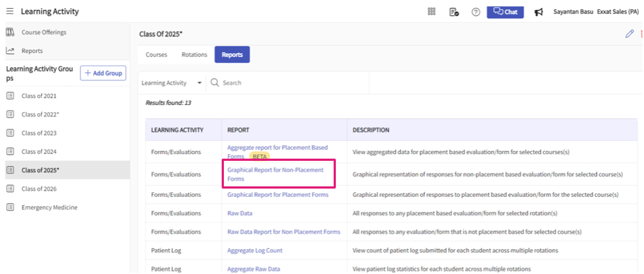The image size is (644, 274).
Task: Switch to the Rotations tab
Action: pyautogui.click(x=194, y=55)
